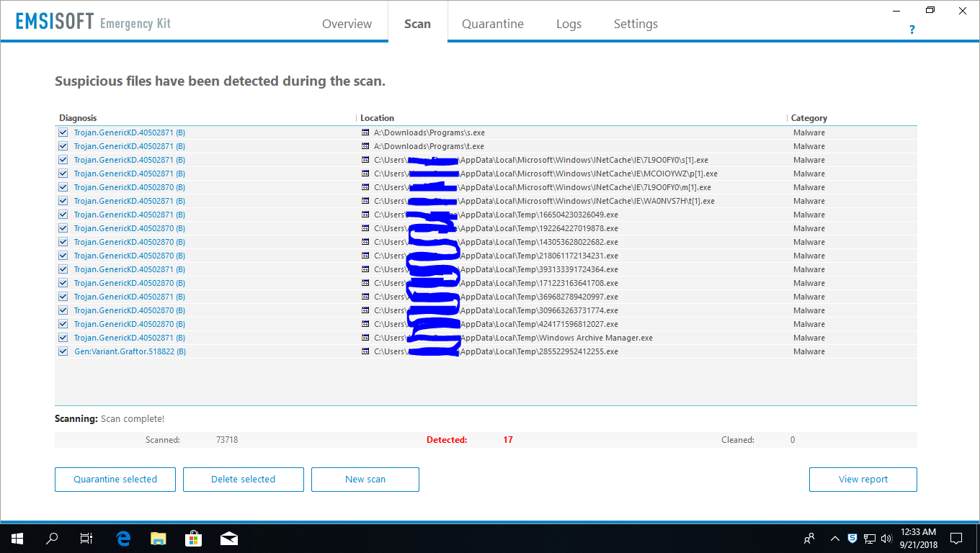Toggle the checkbox for 369682789420997.exe
Screen dimensions: 980x553
point(63,297)
